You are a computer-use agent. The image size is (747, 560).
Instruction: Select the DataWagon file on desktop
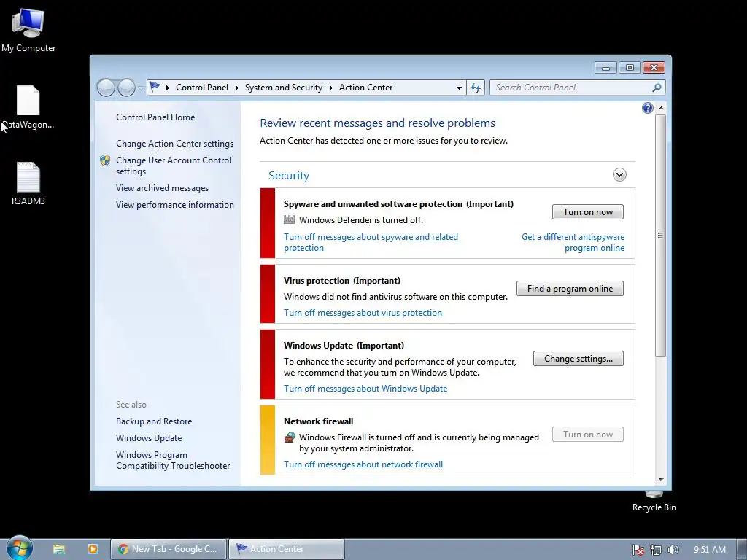(28, 107)
